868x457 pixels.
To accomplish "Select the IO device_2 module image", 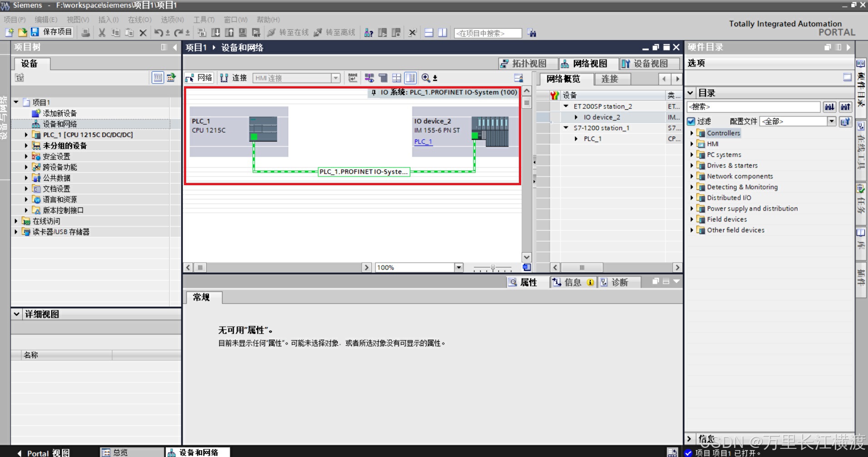I will tap(490, 132).
